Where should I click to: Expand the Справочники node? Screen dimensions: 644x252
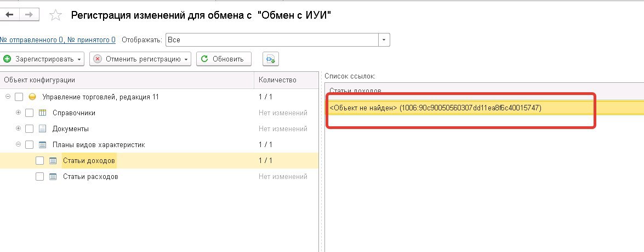point(18,113)
